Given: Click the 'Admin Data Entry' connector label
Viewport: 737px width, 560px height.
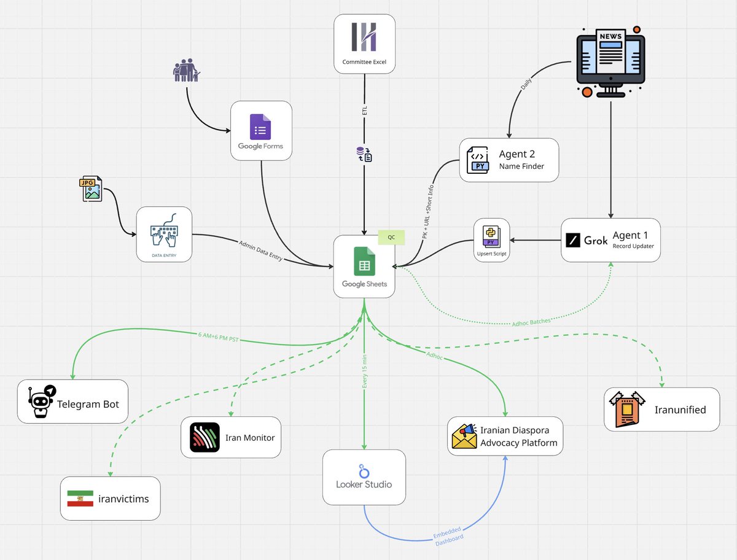Looking at the screenshot, I should point(260,251).
